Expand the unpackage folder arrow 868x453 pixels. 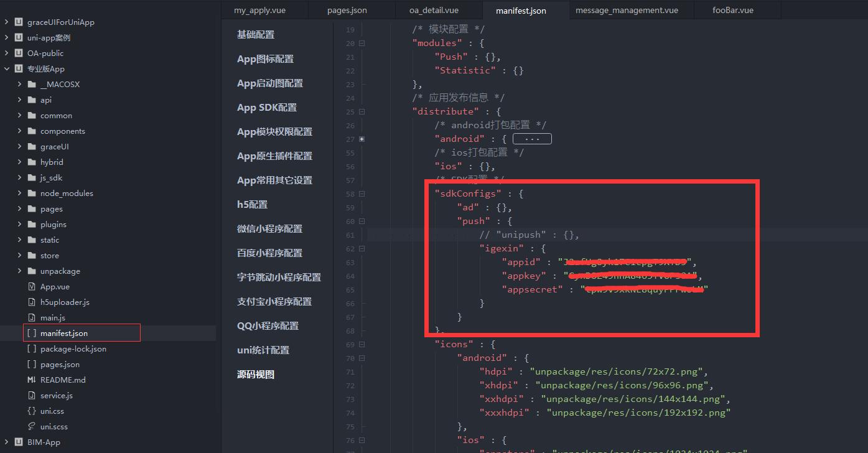click(20, 271)
